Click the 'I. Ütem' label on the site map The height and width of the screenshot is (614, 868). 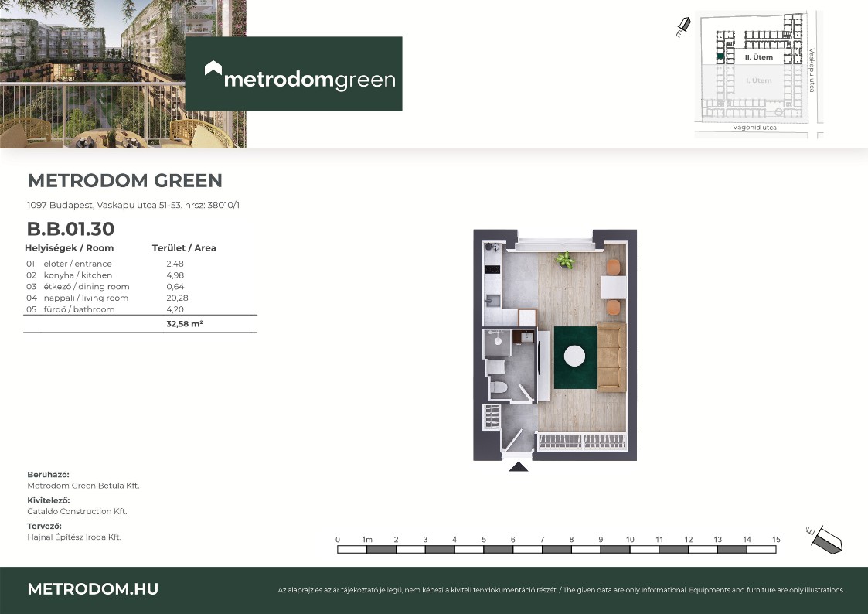click(759, 80)
